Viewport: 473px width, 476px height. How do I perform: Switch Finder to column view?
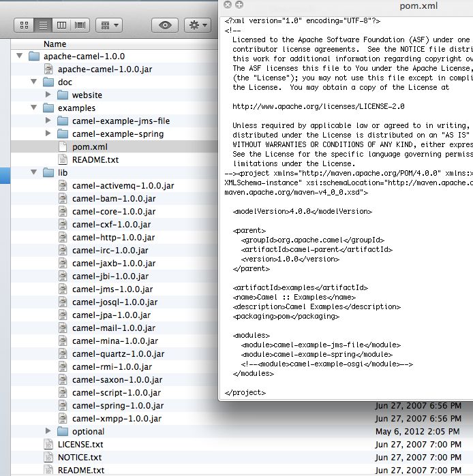pyautogui.click(x=61, y=25)
